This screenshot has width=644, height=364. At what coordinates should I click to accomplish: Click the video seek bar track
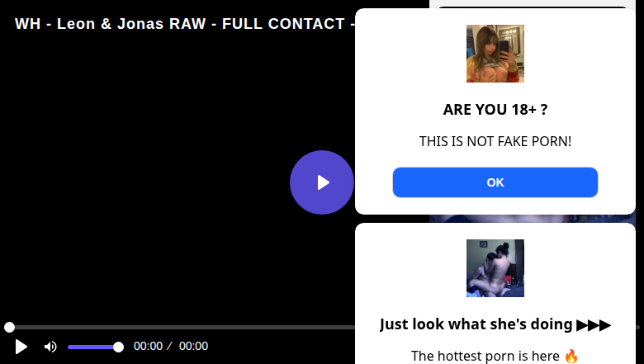(181, 327)
